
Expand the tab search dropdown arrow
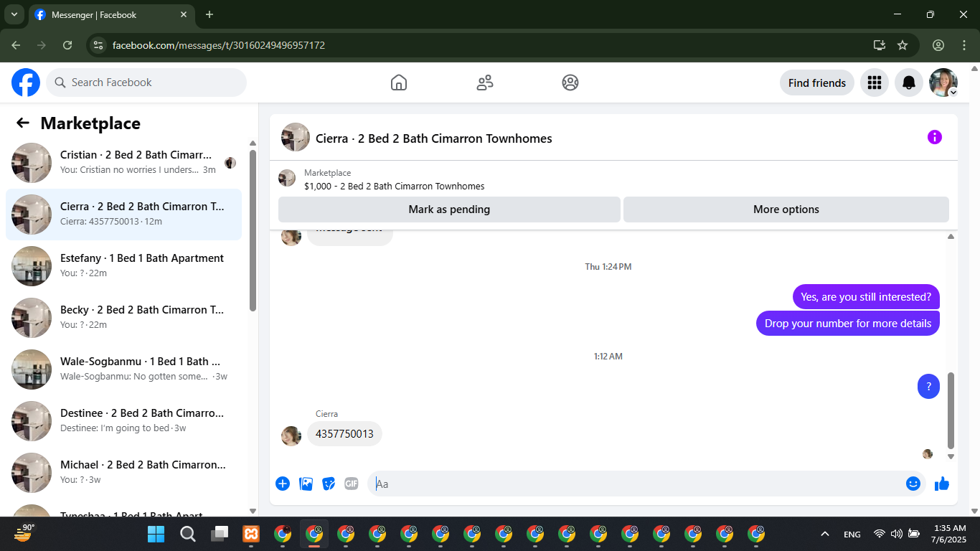point(14,14)
